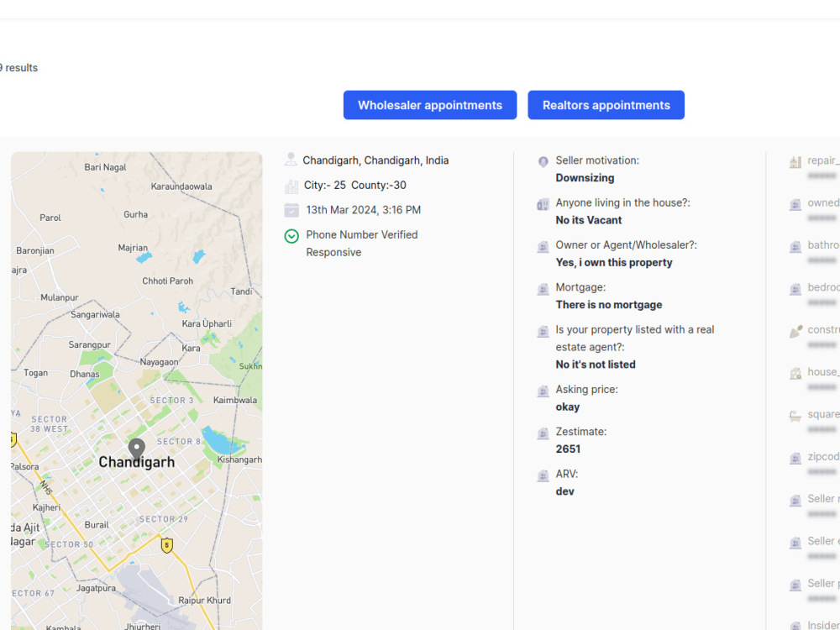
Task: Click the building icon beside repair_ field
Action: (795, 161)
